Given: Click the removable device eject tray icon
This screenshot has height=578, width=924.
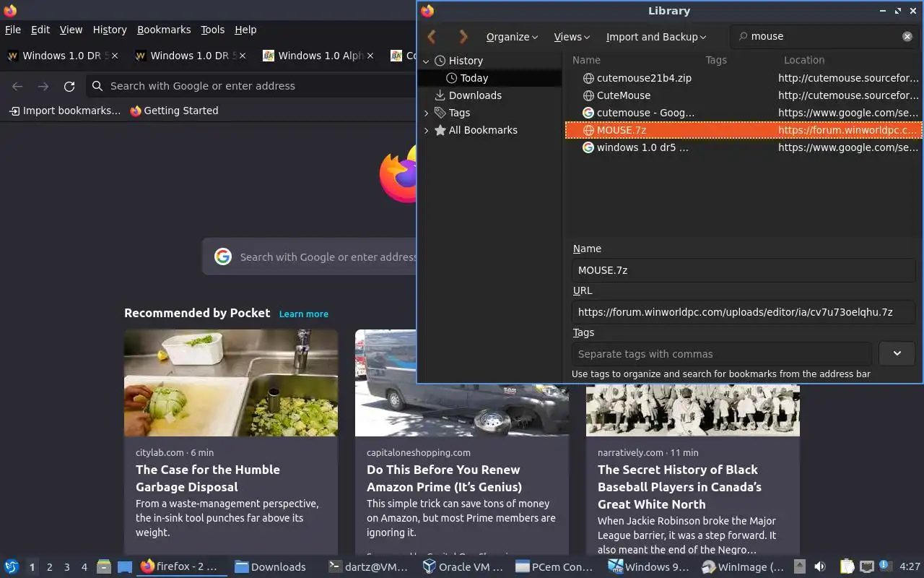Looking at the screenshot, I should tap(799, 567).
